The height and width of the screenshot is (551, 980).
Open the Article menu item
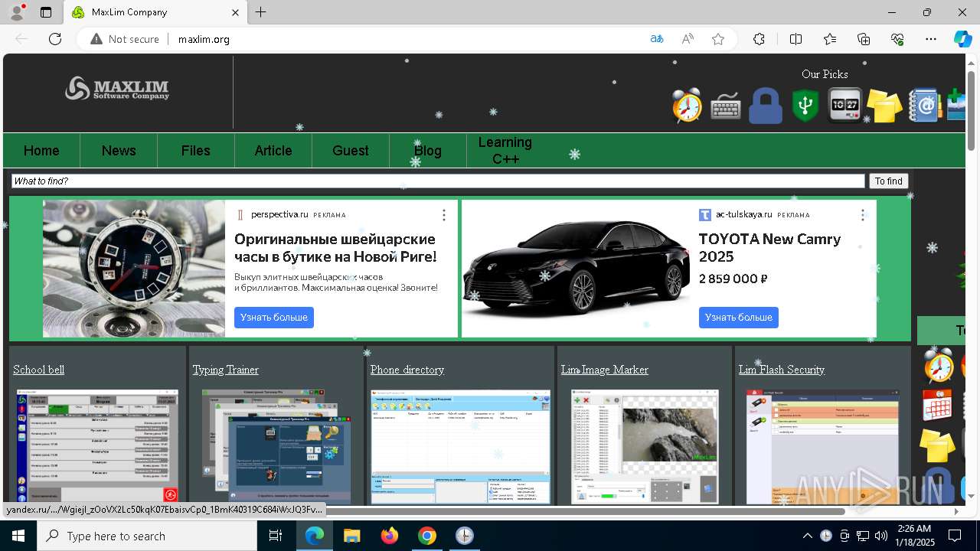(273, 151)
